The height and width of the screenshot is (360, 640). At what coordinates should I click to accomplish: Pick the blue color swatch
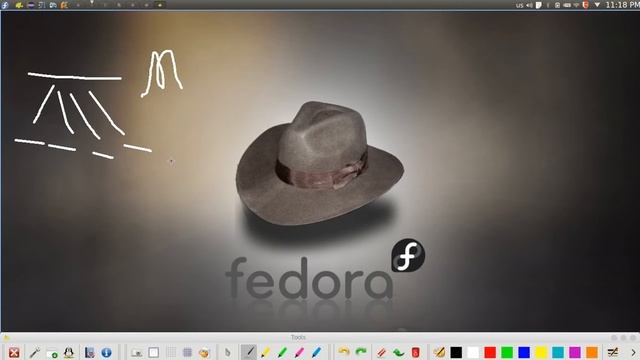point(524,352)
